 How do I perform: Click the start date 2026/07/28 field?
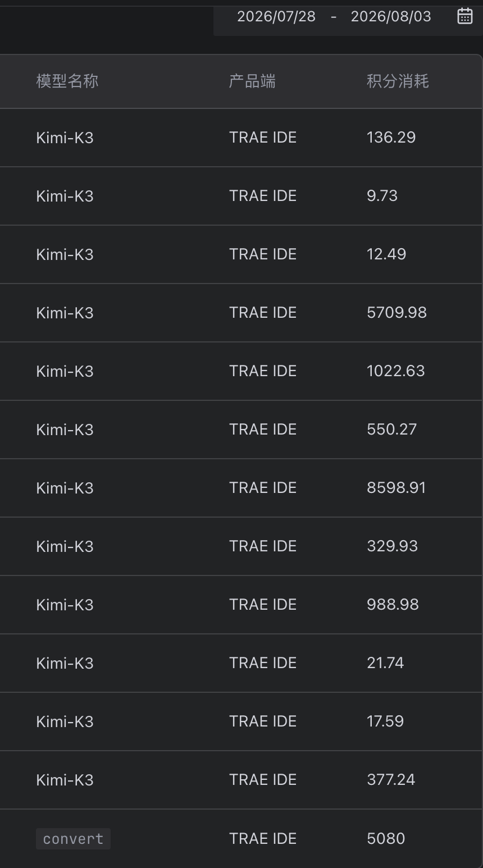(x=276, y=16)
